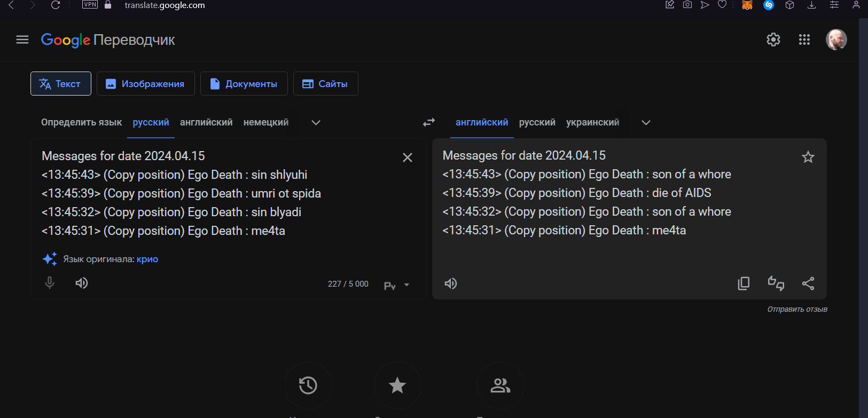Switch to the Документы tab
This screenshot has width=868, height=418.
[x=244, y=84]
